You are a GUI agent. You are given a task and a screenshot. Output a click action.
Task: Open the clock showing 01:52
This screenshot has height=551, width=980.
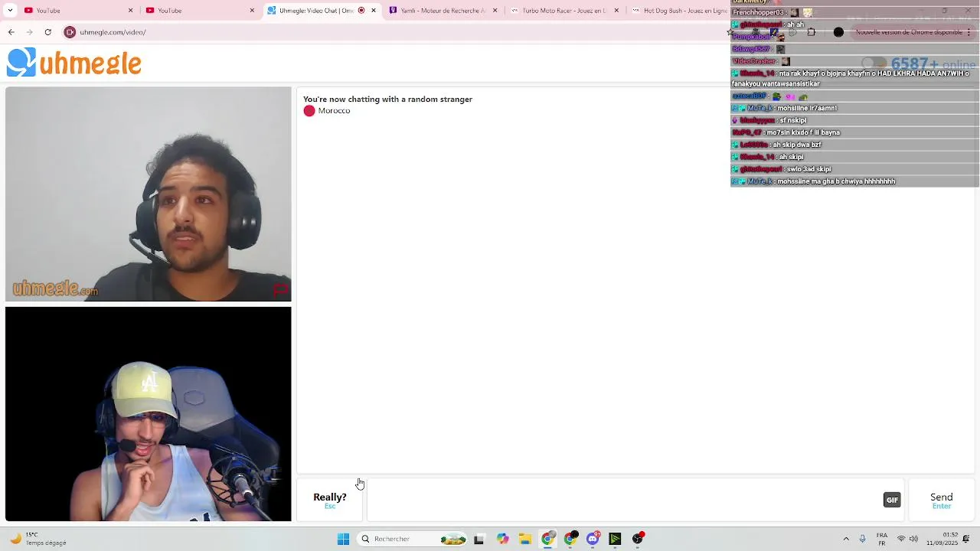[942, 539]
